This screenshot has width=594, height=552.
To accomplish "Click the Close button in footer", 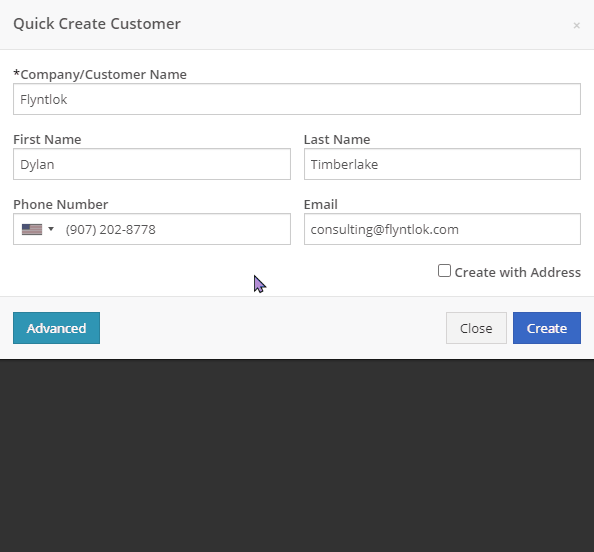I will tap(476, 328).
